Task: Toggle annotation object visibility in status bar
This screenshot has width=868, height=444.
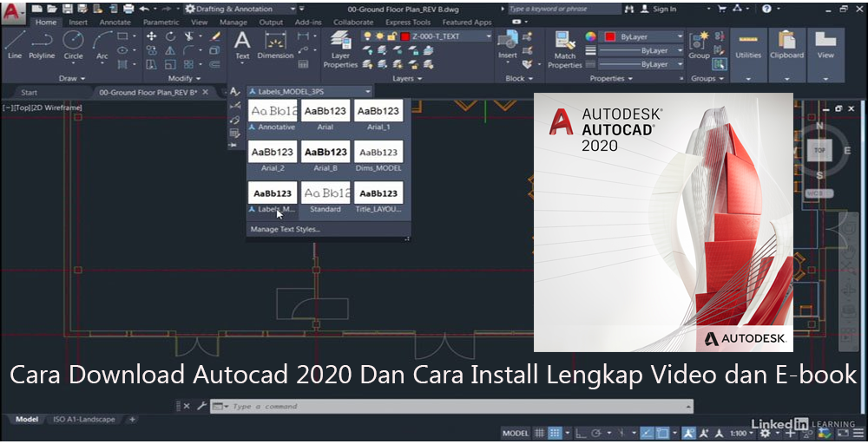Action: point(688,433)
